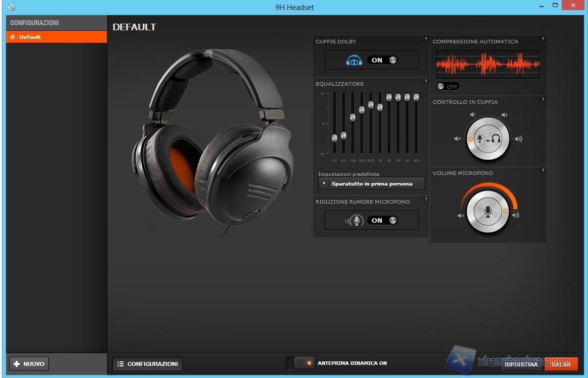Click the microphone noise reduction icon
The image size is (588, 378).
click(x=355, y=221)
